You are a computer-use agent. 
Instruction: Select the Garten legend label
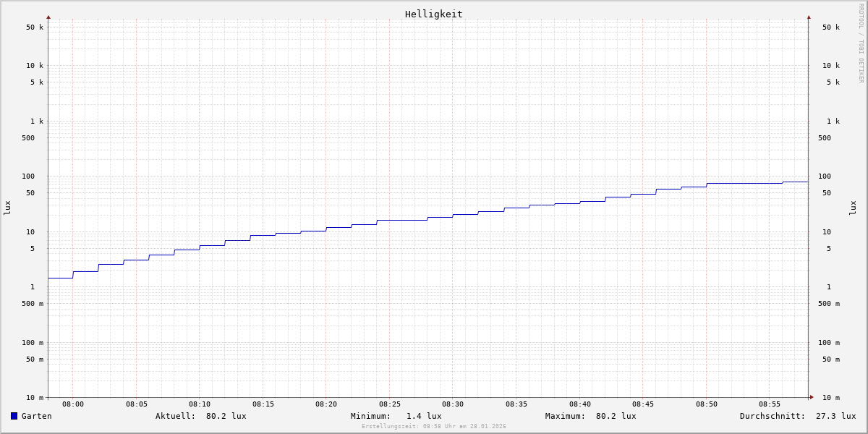pos(36,416)
